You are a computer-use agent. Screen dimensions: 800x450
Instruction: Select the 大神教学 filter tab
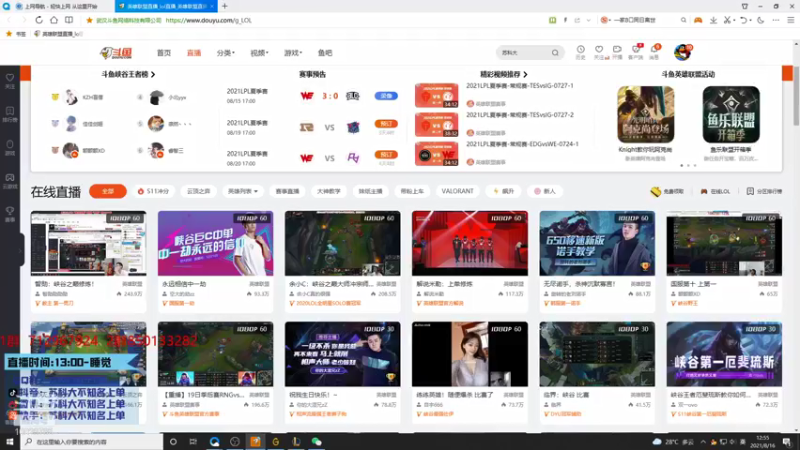pyautogui.click(x=329, y=191)
